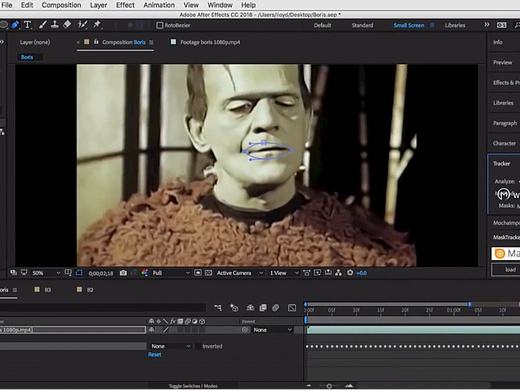Open the Effect menu

(x=125, y=5)
